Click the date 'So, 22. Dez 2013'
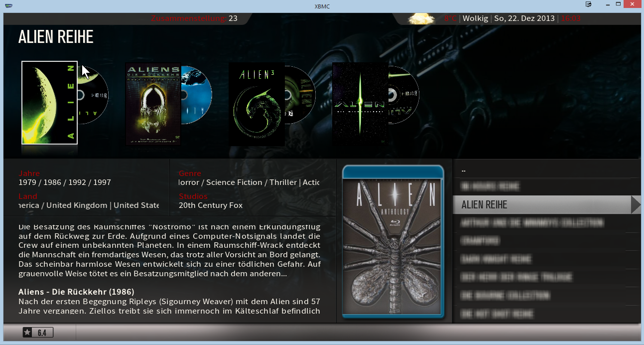This screenshot has width=644, height=345. click(x=524, y=18)
